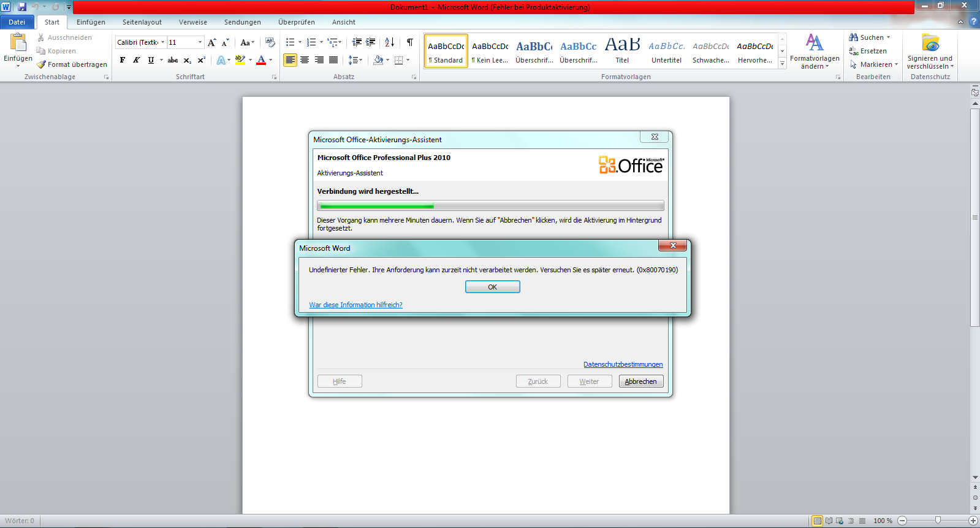Expand font color dropdown arrow
Viewport: 980px width, 528px height.
(271, 60)
